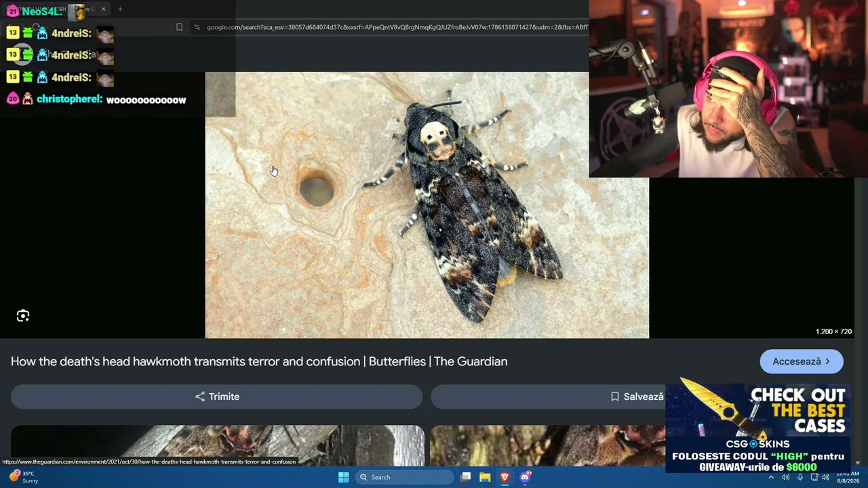Click the taskbar Search box

(x=405, y=477)
